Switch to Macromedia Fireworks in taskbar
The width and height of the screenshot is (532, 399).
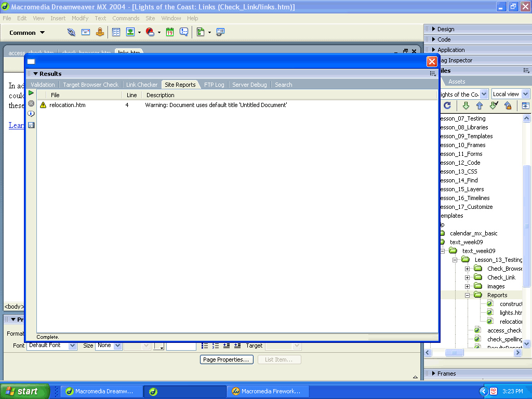268,391
